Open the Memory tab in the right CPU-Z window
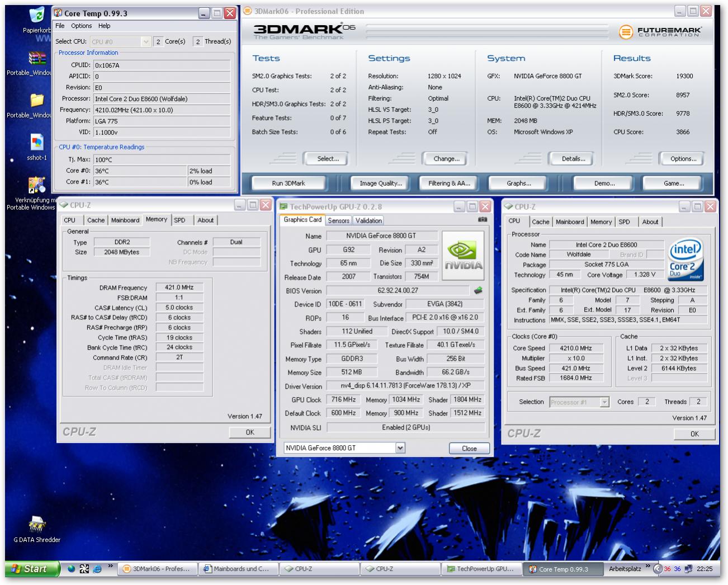This screenshot has width=728, height=585. 601,222
